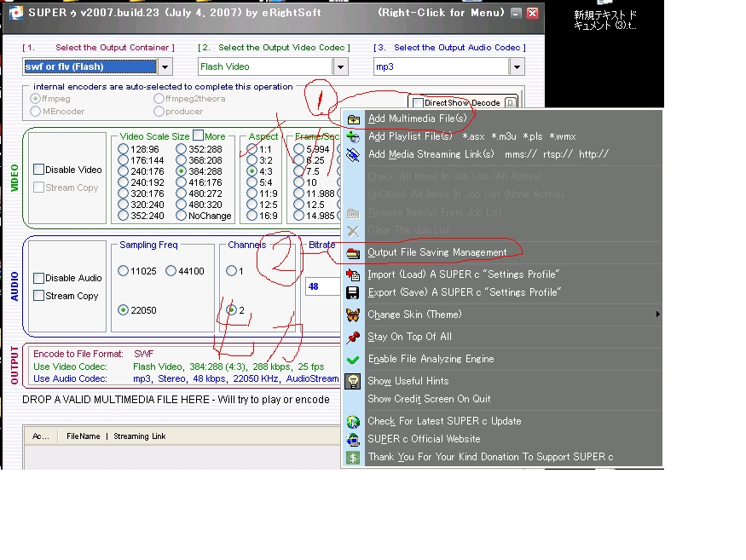The width and height of the screenshot is (746, 560).
Task: Click the Show Useful Hints lightbulb icon
Action: [x=353, y=382]
